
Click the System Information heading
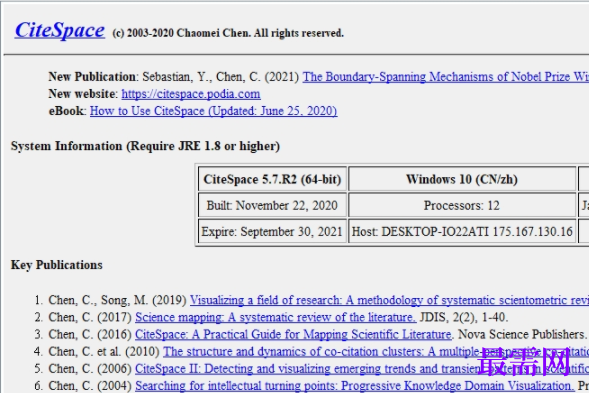tap(145, 146)
